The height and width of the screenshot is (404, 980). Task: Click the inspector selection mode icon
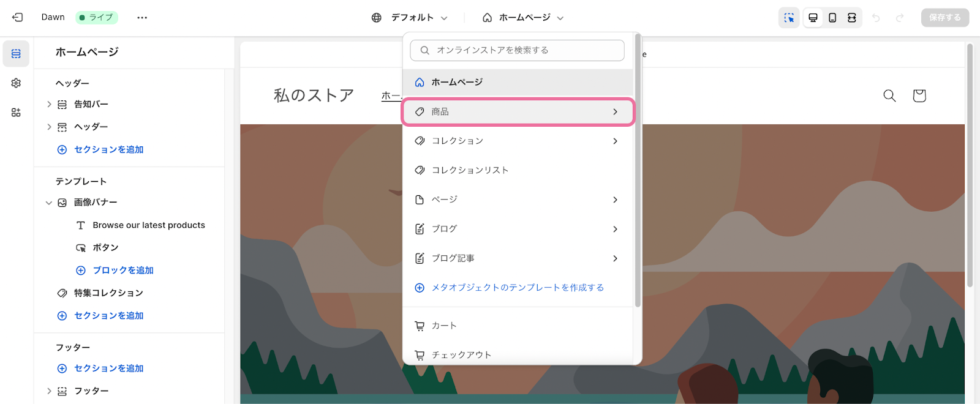pyautogui.click(x=789, y=18)
